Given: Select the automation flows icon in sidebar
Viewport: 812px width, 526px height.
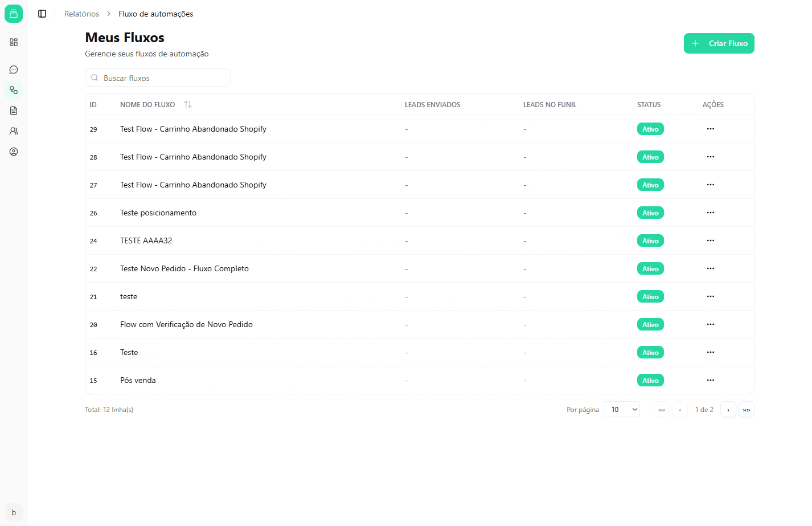Looking at the screenshot, I should [x=14, y=90].
